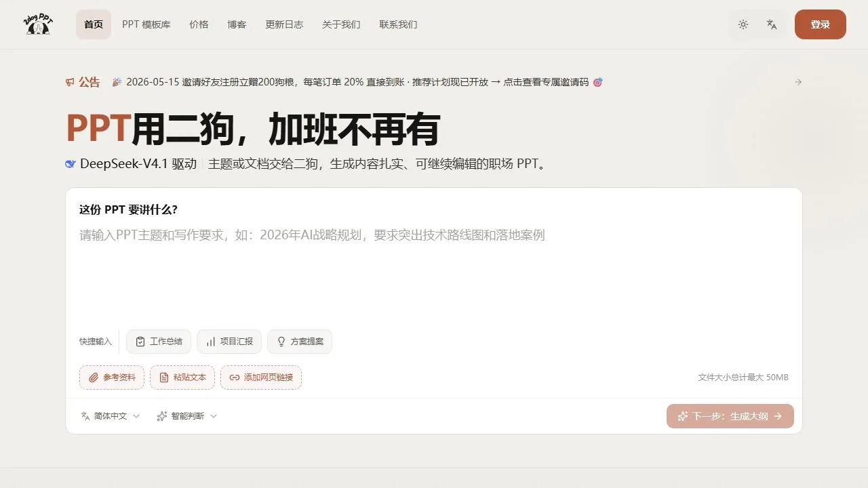The height and width of the screenshot is (488, 868).
Task: Select the 方案提案 quick input chip
Action: (x=300, y=342)
